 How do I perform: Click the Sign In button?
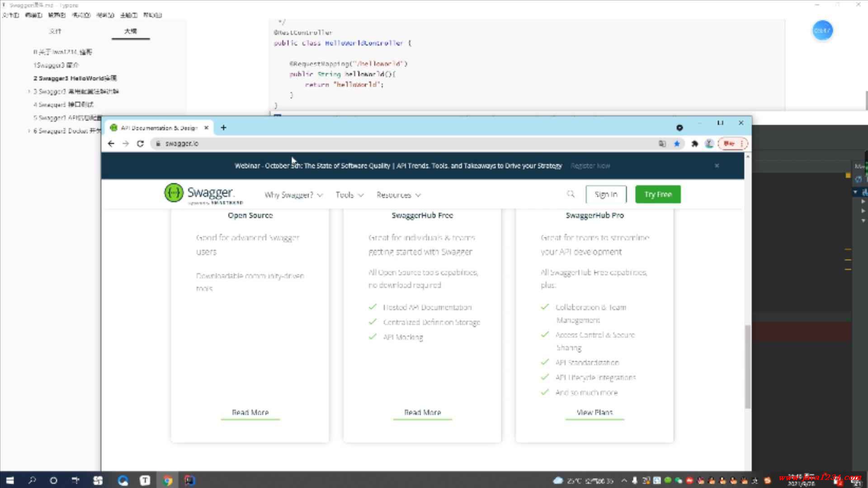tap(606, 194)
